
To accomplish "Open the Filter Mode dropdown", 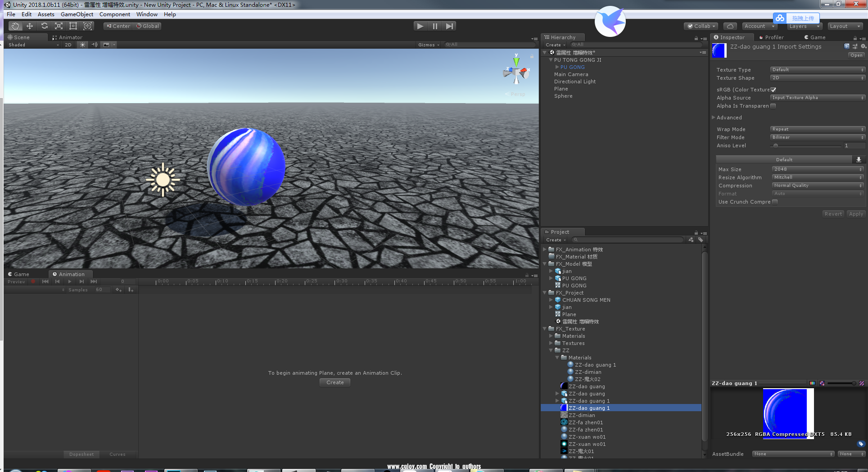I will tap(818, 137).
